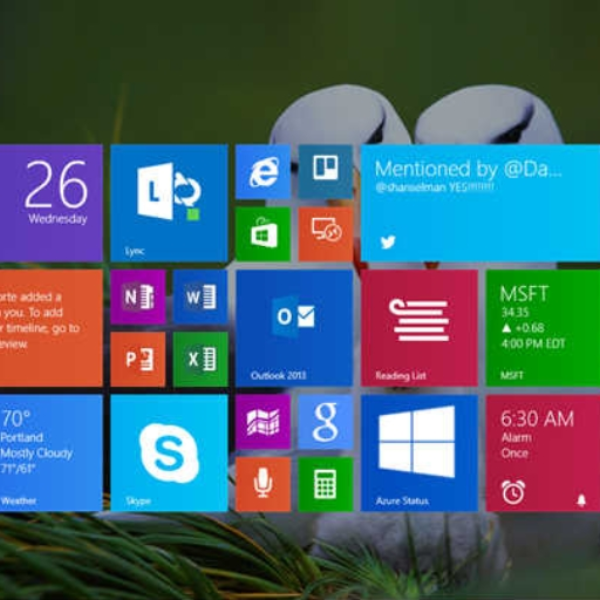Open the Outlook 2013 tile
Viewport: 600px width, 600px height.
click(294, 328)
